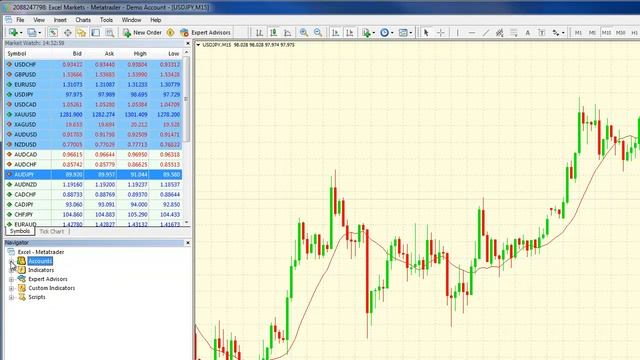640x360 pixels.
Task: Select the Fibonacci Retracement tool
Action: coord(513,32)
